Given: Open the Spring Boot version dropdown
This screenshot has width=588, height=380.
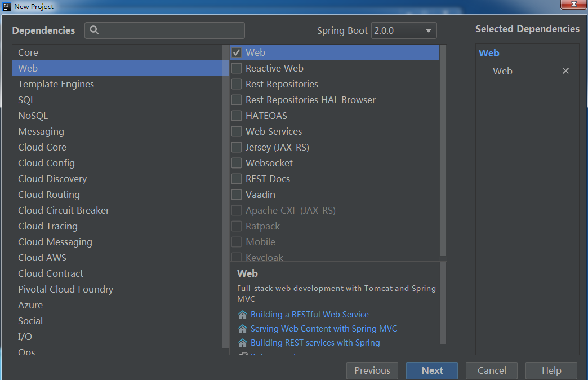Looking at the screenshot, I should point(404,30).
